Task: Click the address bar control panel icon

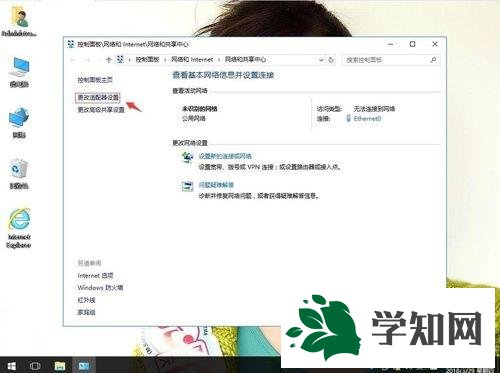Action: pyautogui.click(x=120, y=60)
